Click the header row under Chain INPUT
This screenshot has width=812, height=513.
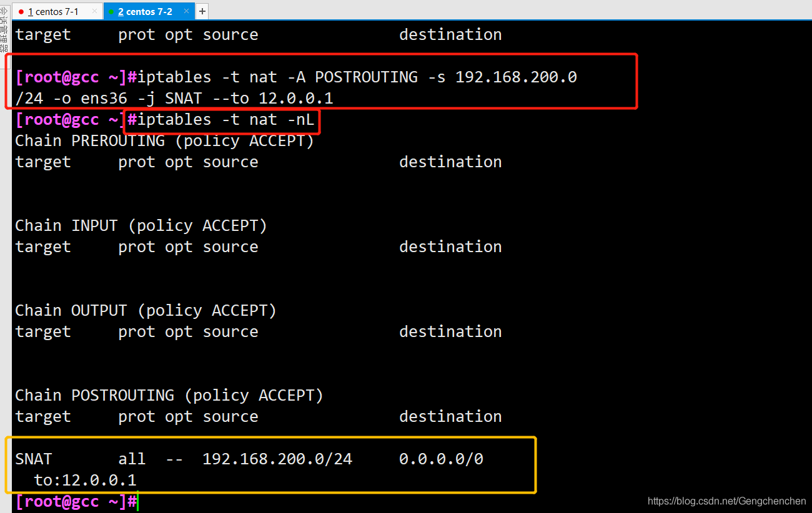(x=259, y=247)
